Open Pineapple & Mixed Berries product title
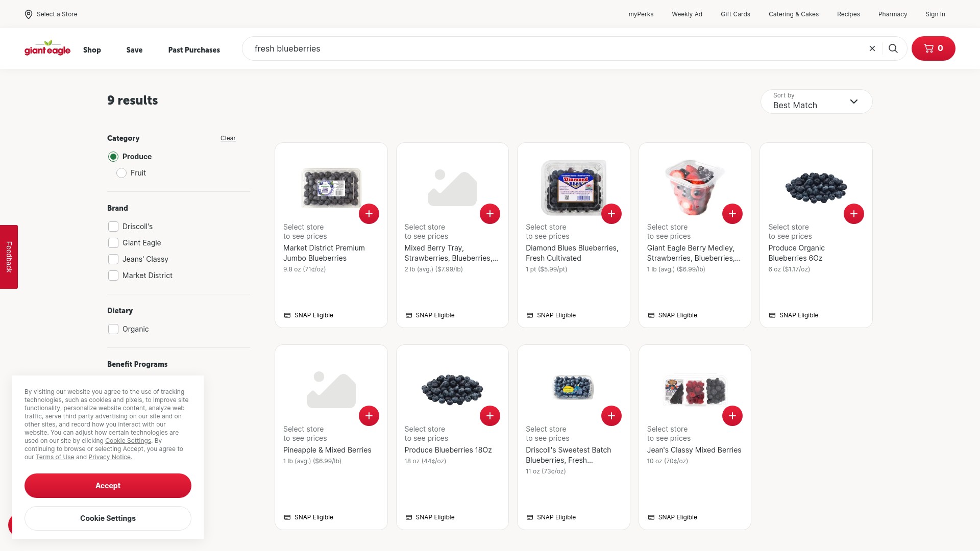980x551 pixels. [327, 450]
